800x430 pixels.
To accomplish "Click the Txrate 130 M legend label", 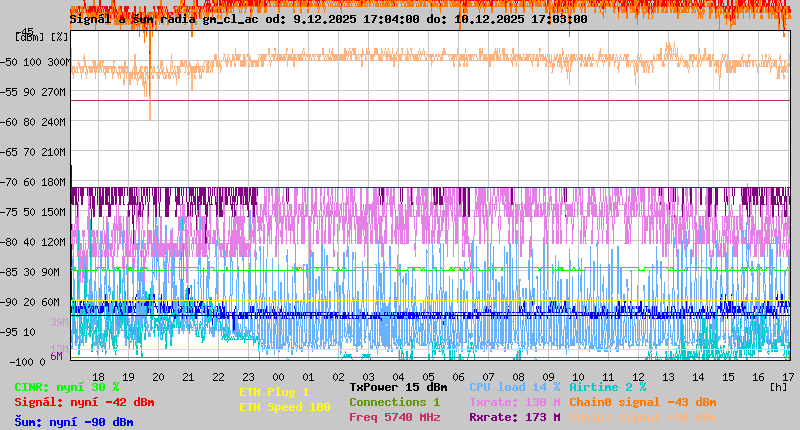I will pos(514,402).
